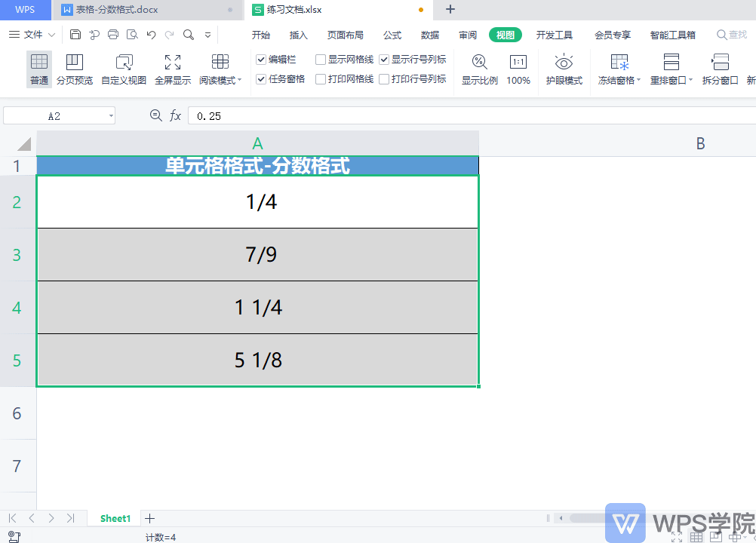Click the formula bar zoom magnifier icon
Viewport: 756px width, 543px height.
click(x=155, y=115)
